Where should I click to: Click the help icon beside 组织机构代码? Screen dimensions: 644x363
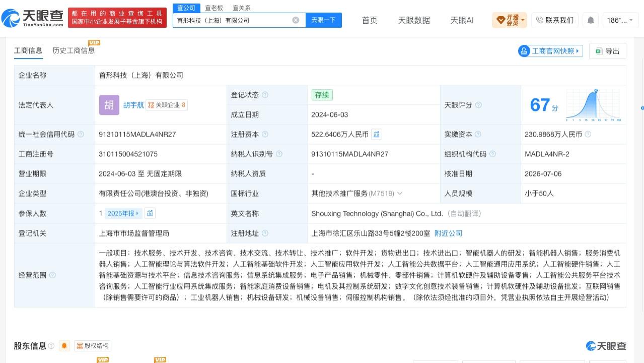pos(492,154)
